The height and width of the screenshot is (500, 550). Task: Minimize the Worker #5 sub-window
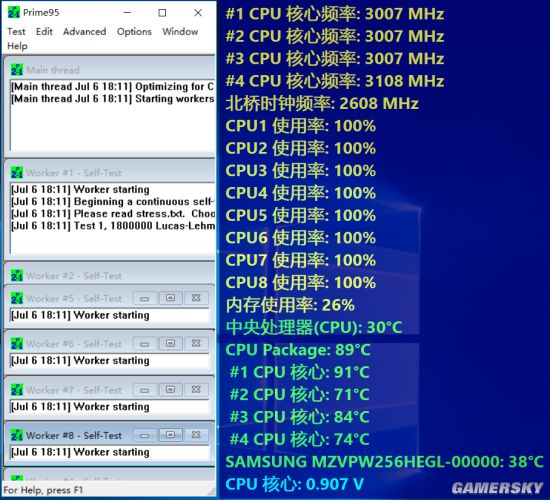[144, 298]
